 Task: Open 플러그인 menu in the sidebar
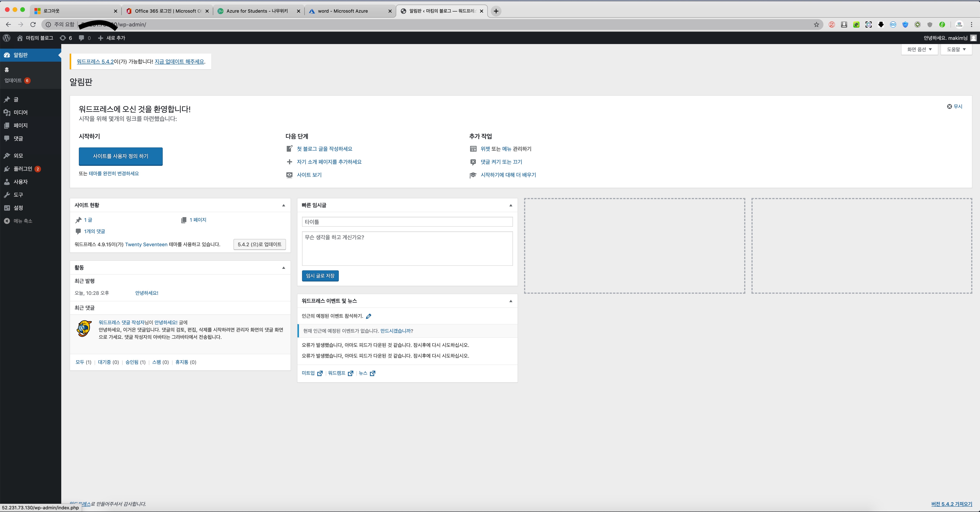pos(23,169)
